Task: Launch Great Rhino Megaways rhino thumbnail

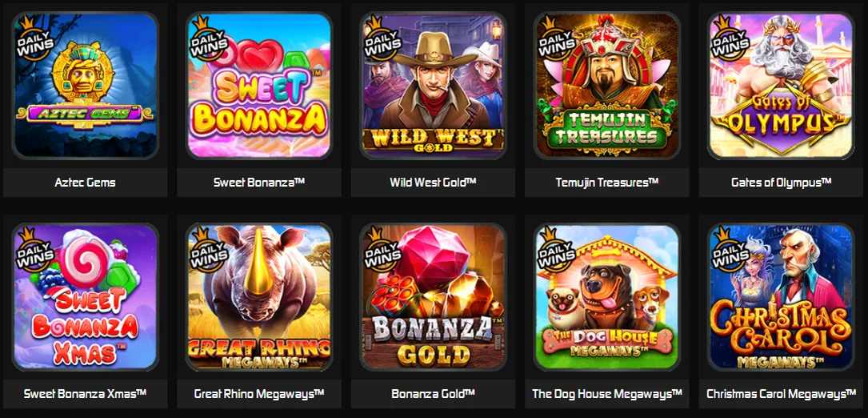Action: (259, 297)
